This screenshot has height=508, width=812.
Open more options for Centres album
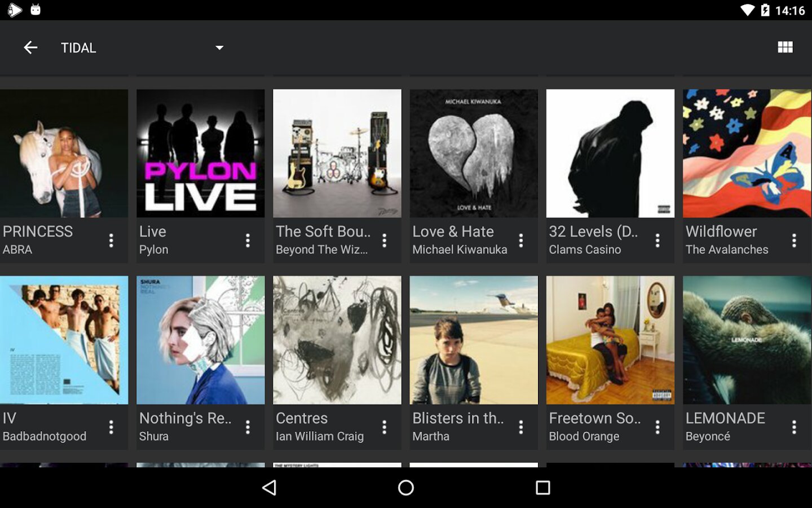click(x=384, y=427)
